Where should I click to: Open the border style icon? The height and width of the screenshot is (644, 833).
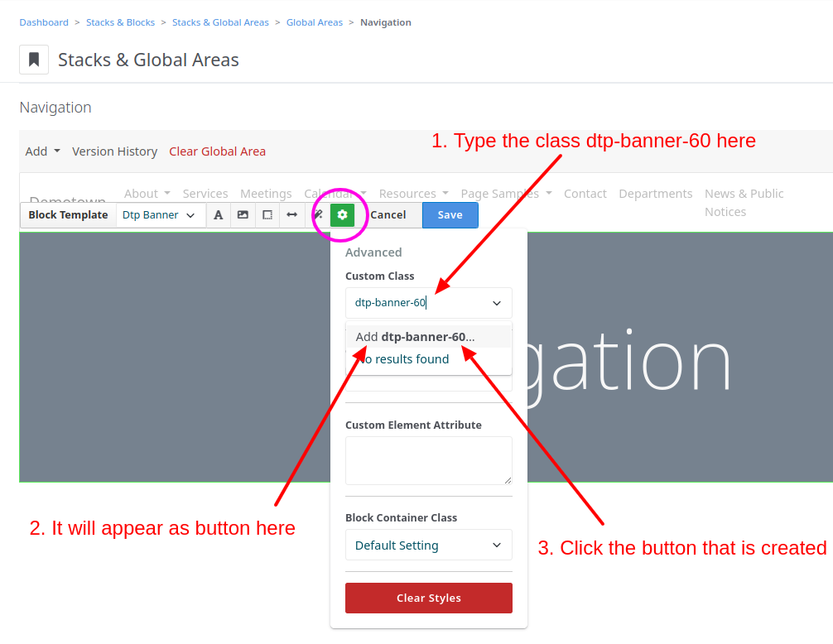[x=267, y=215]
